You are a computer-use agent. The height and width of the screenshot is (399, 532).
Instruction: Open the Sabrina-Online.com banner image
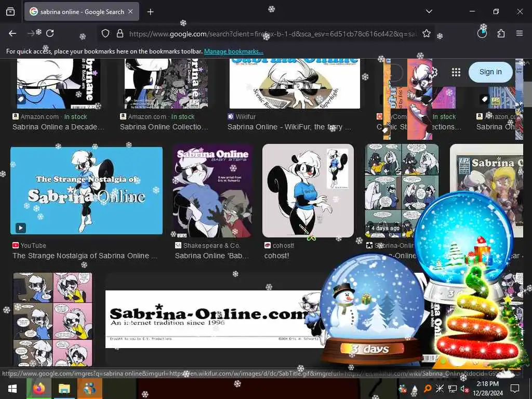pyautogui.click(x=214, y=319)
